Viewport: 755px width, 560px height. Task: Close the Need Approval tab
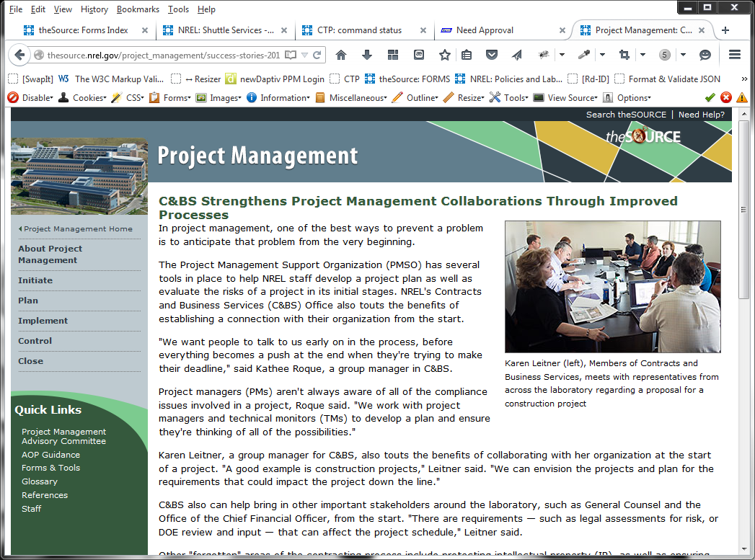pos(562,30)
